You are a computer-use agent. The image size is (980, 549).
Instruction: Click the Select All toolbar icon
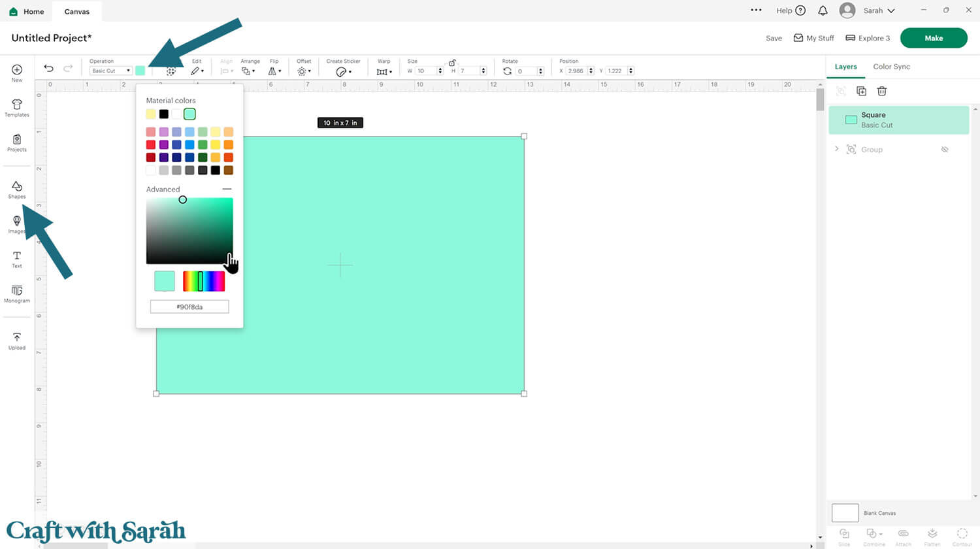point(171,71)
